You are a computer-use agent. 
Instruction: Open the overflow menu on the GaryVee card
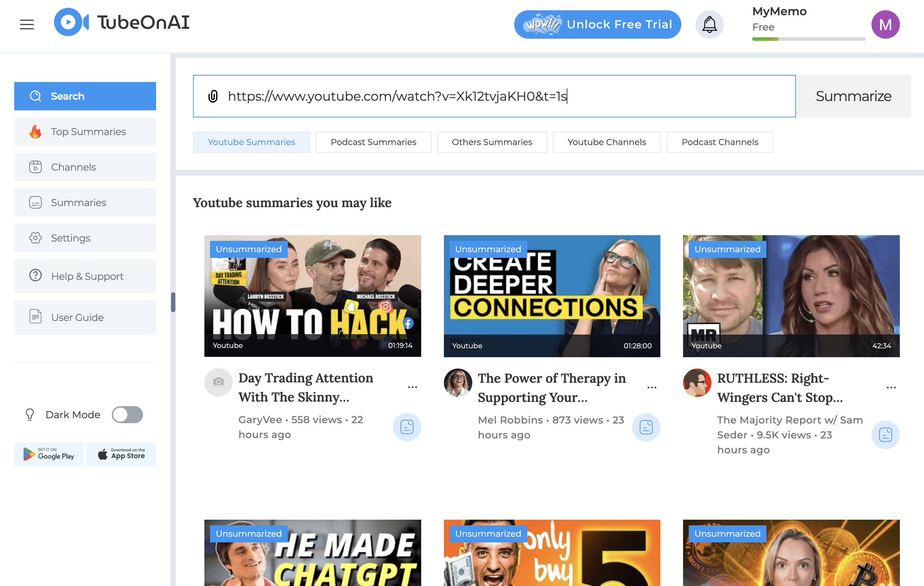[x=412, y=387]
